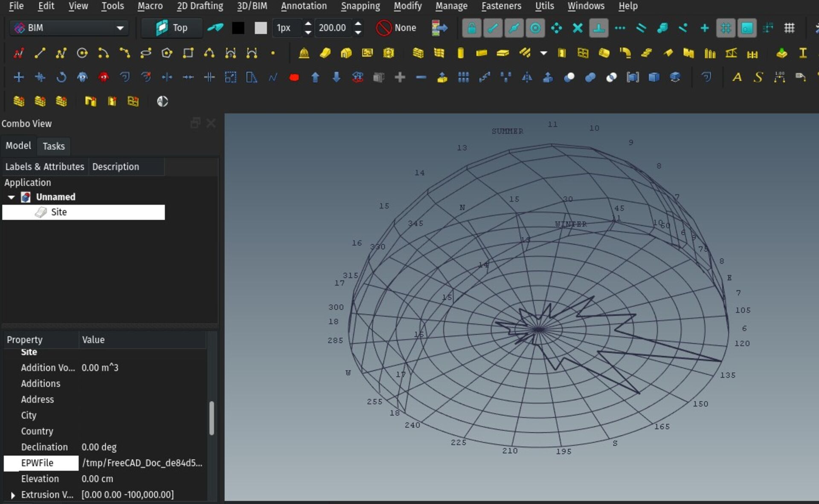819x504 pixels.
Task: Select the Draft Line tool
Action: pyautogui.click(x=40, y=53)
